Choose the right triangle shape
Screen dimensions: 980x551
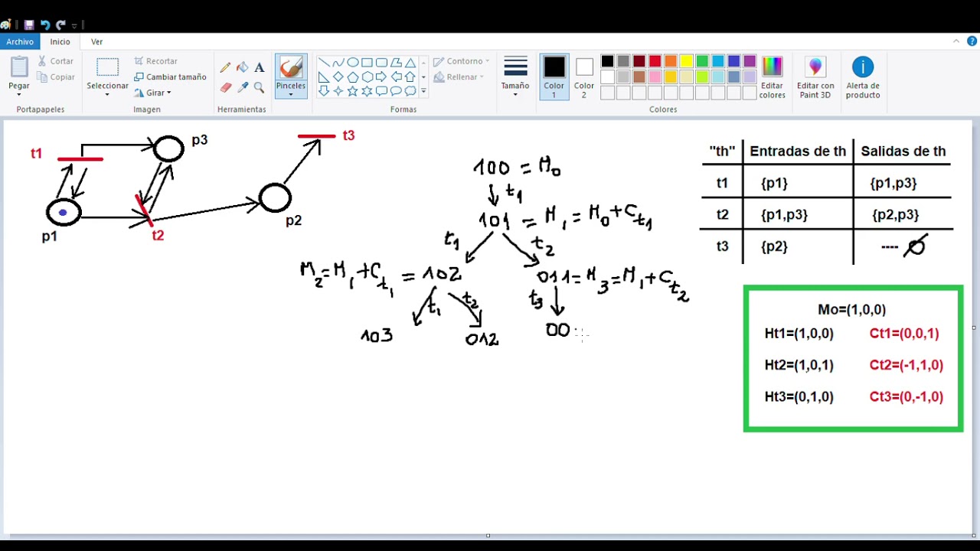tap(324, 77)
